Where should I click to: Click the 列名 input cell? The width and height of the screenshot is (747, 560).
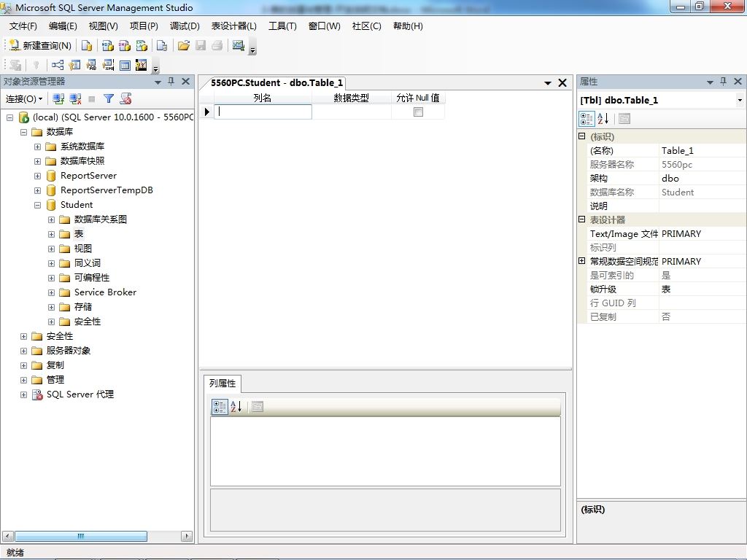point(263,112)
